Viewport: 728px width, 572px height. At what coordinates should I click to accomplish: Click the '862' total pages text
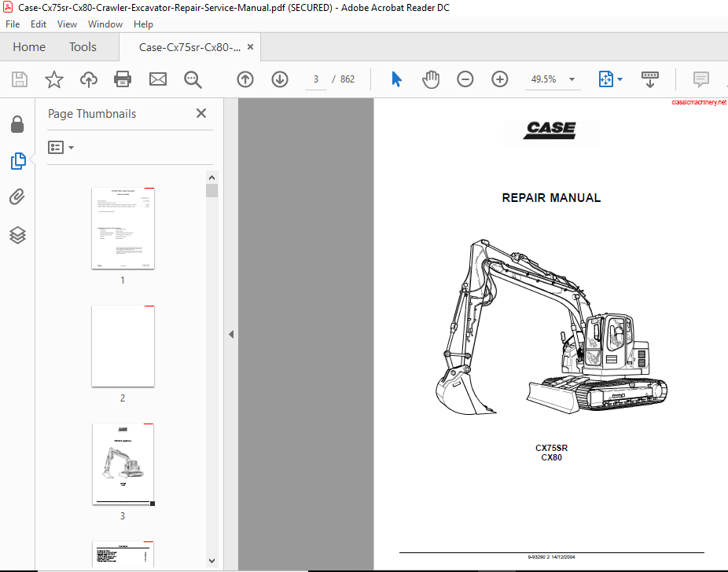click(347, 79)
